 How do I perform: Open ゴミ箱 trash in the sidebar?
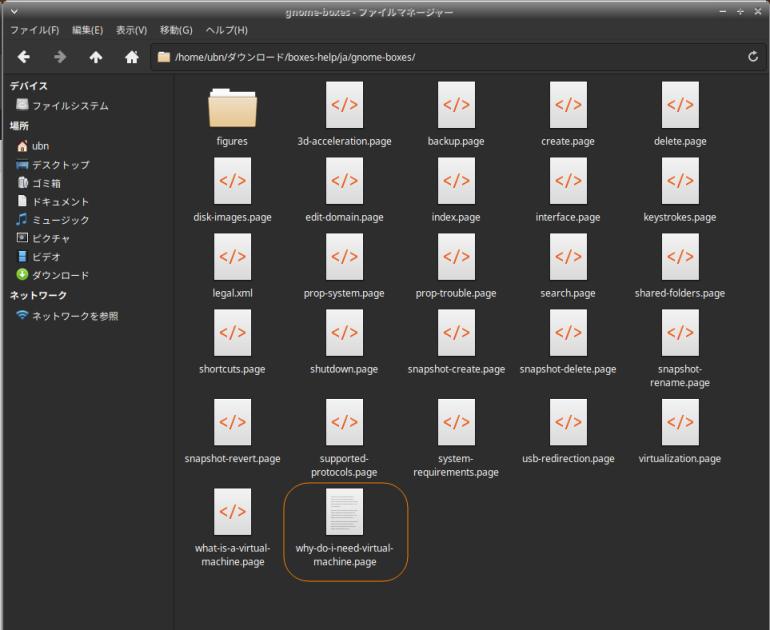point(39,183)
